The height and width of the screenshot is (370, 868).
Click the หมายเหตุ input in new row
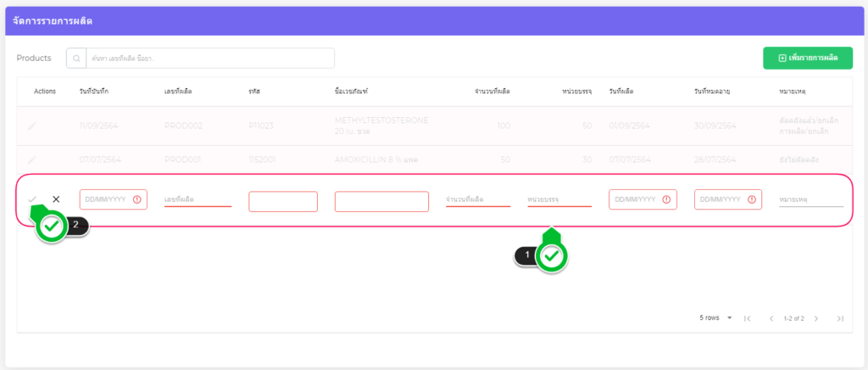(x=811, y=199)
